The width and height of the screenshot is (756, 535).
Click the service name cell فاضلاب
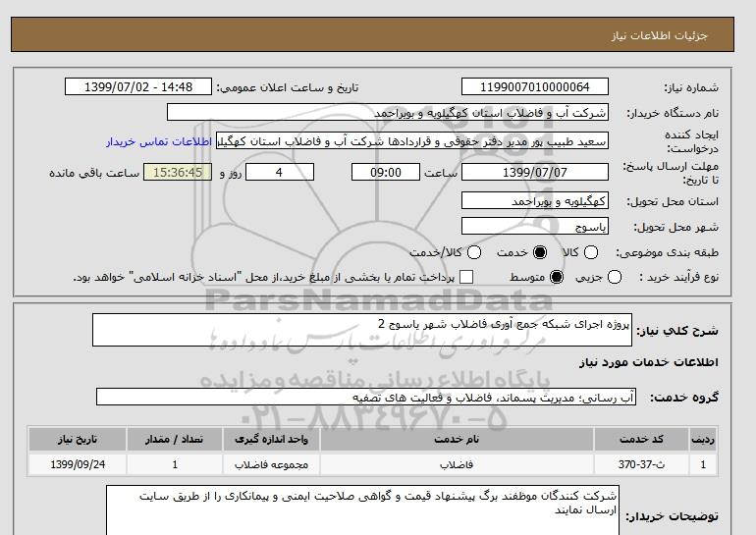click(x=457, y=464)
